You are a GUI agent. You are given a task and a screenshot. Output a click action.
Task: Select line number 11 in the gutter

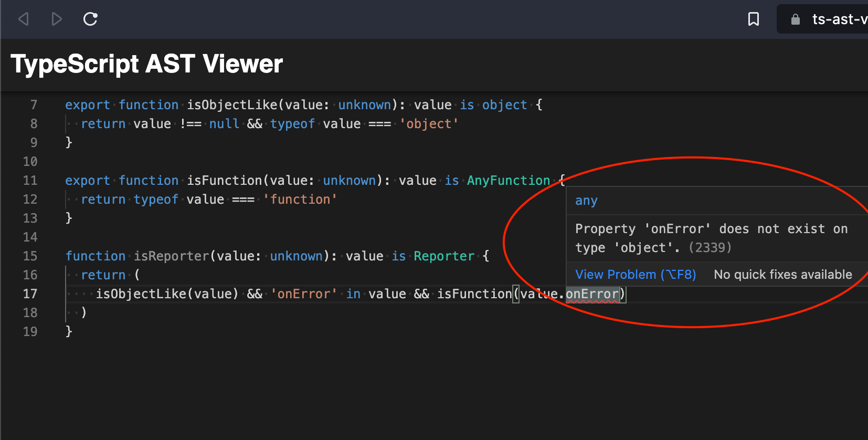[x=30, y=181]
